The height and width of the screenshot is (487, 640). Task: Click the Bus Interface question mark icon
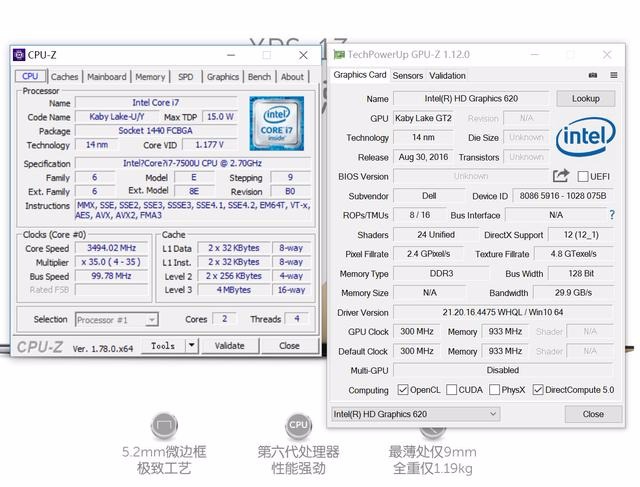[x=611, y=215]
